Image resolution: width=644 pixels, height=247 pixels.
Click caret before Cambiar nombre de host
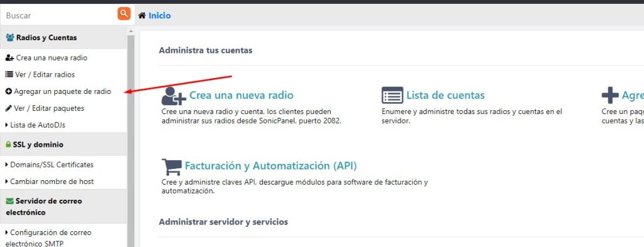click(6, 181)
